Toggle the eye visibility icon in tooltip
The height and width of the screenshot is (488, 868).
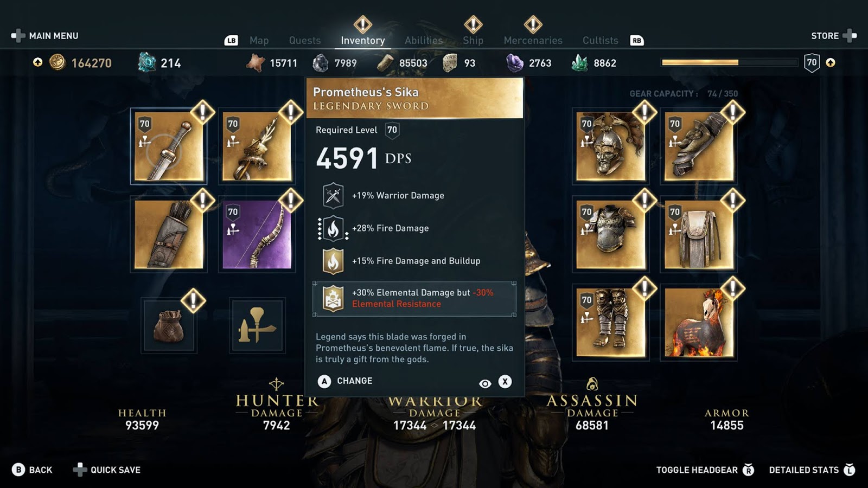point(485,383)
